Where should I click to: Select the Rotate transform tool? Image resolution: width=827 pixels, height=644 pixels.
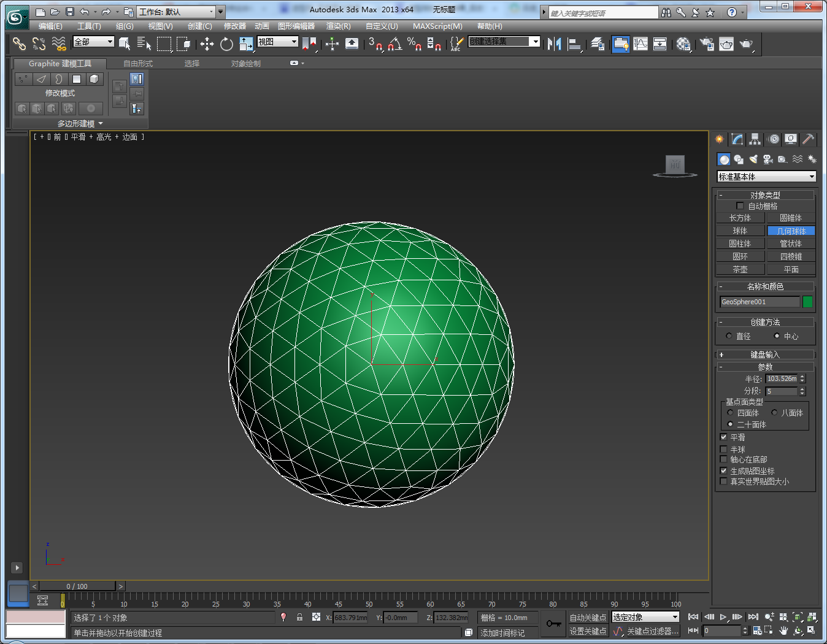[x=226, y=44]
